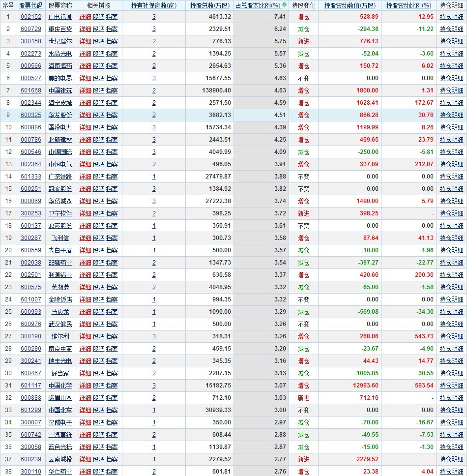The height and width of the screenshot is (476, 467).
Task: Select the 138900.40 holdings value cell
Action: pos(210,90)
